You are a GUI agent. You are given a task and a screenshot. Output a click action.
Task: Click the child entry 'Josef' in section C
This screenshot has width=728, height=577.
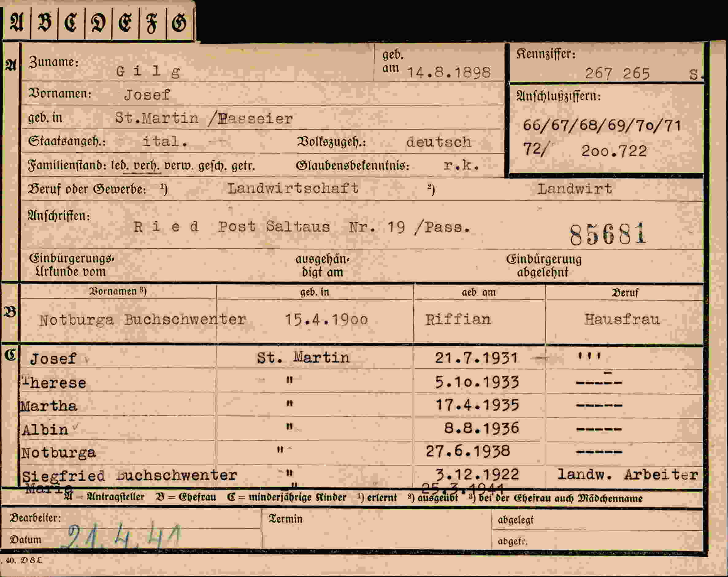click(x=53, y=359)
